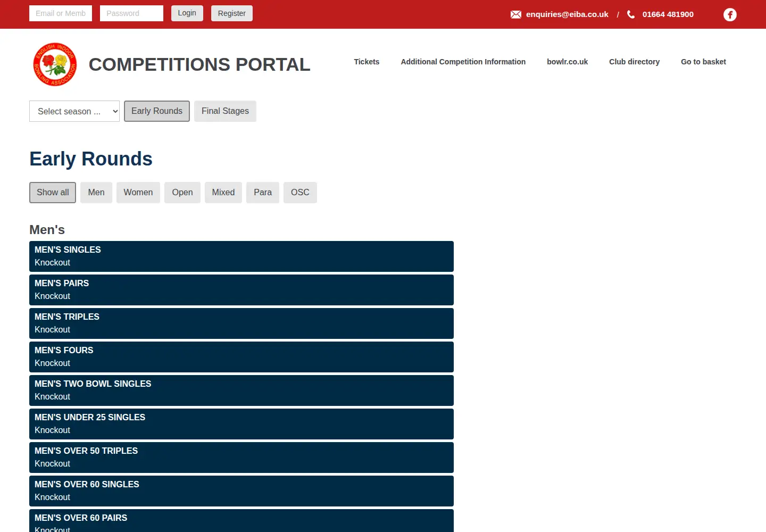Expand the Men's Over 50 Triples competition
766x532 pixels.
pos(242,458)
